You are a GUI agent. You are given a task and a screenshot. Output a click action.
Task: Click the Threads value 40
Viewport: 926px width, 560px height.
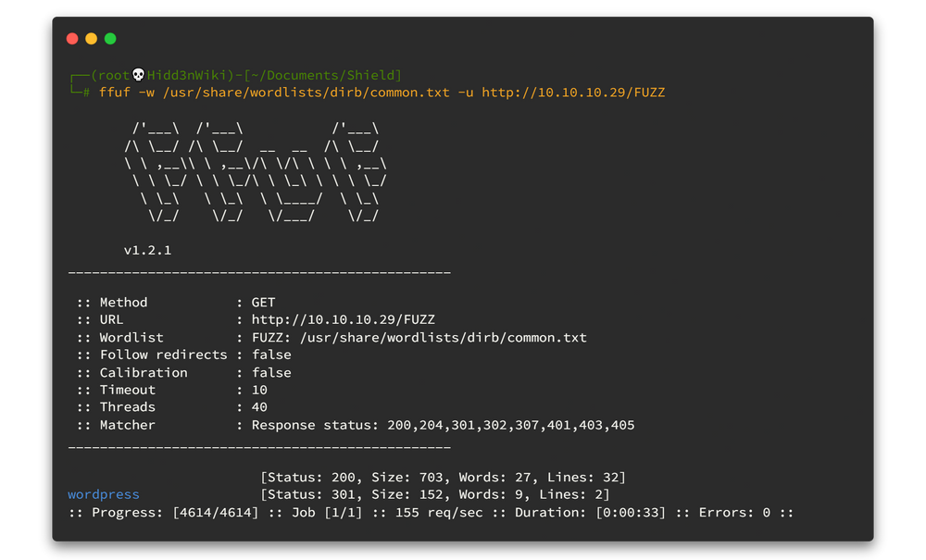point(259,407)
